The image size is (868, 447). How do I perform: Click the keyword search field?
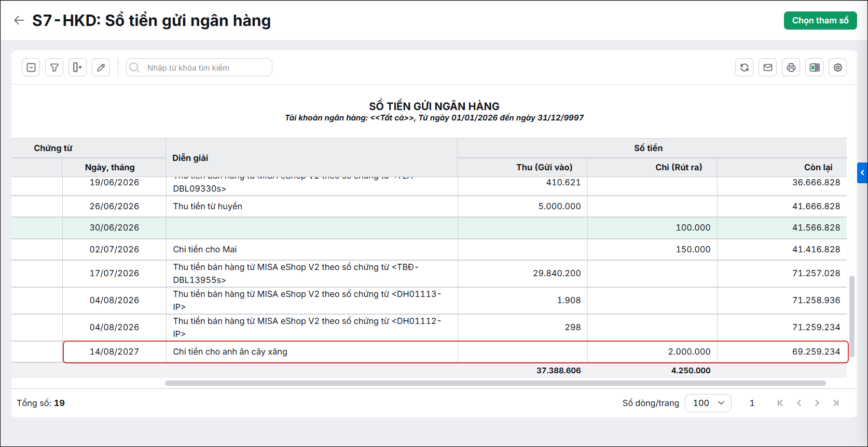pyautogui.click(x=199, y=67)
